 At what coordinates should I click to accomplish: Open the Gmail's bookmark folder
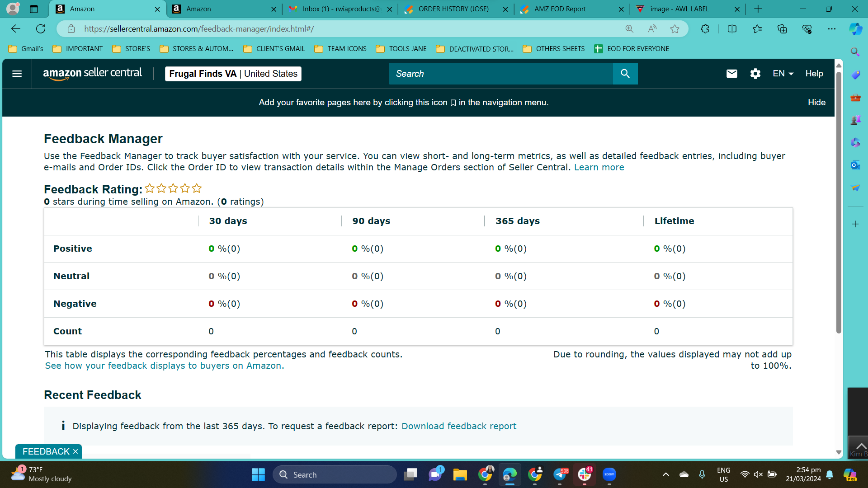(x=26, y=49)
